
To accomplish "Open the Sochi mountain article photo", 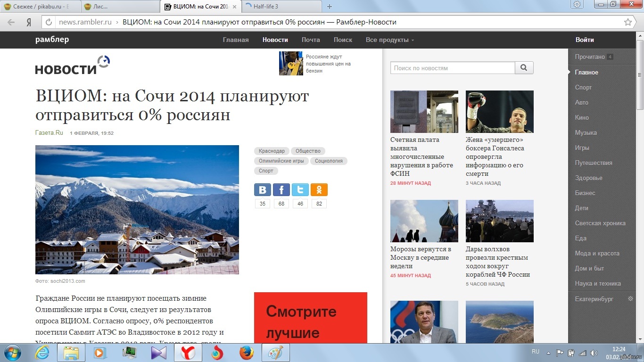I will pyautogui.click(x=137, y=210).
